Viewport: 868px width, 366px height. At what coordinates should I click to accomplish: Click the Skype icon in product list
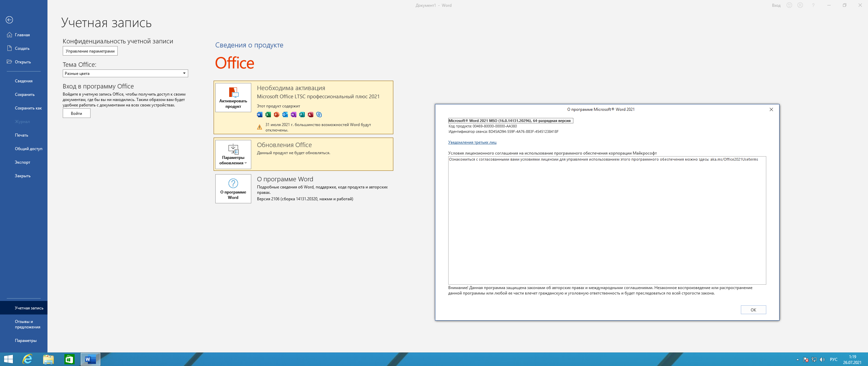click(319, 115)
